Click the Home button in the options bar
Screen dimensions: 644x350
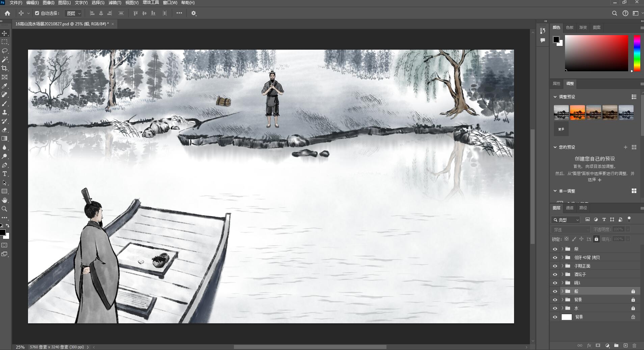pyautogui.click(x=7, y=13)
